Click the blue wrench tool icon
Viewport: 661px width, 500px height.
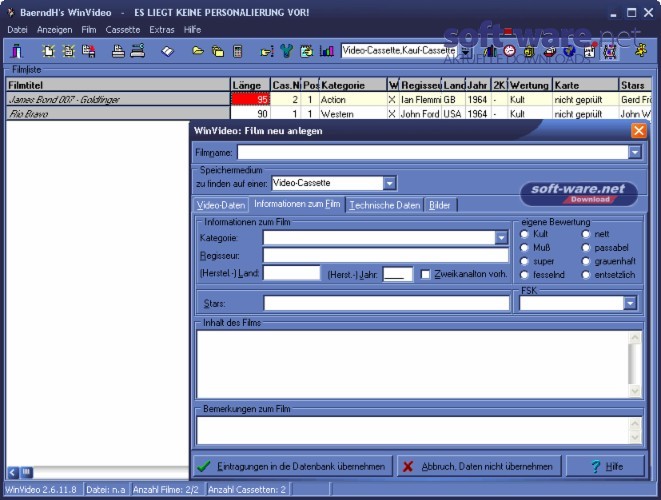(287, 51)
